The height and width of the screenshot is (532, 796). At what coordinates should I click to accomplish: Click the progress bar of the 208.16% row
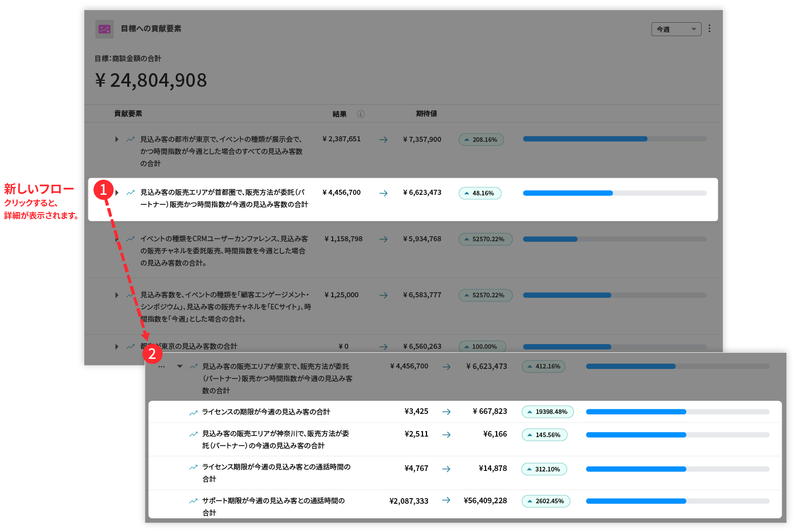pos(615,139)
